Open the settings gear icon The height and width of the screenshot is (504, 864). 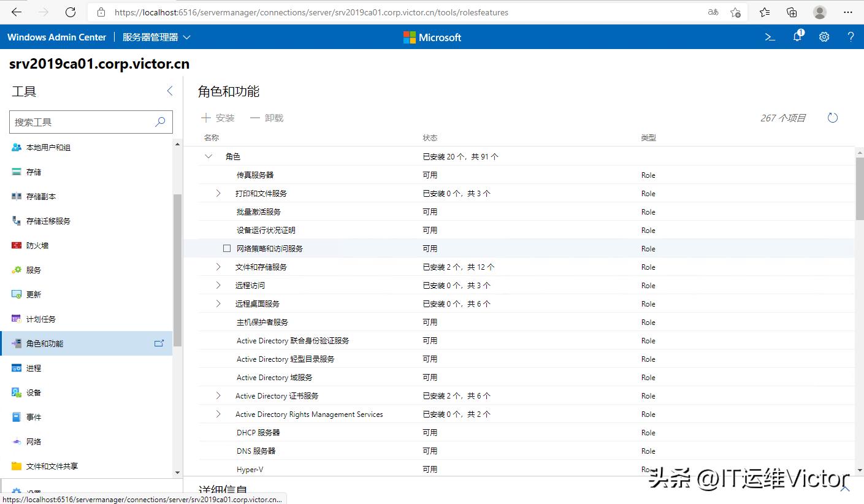point(824,37)
